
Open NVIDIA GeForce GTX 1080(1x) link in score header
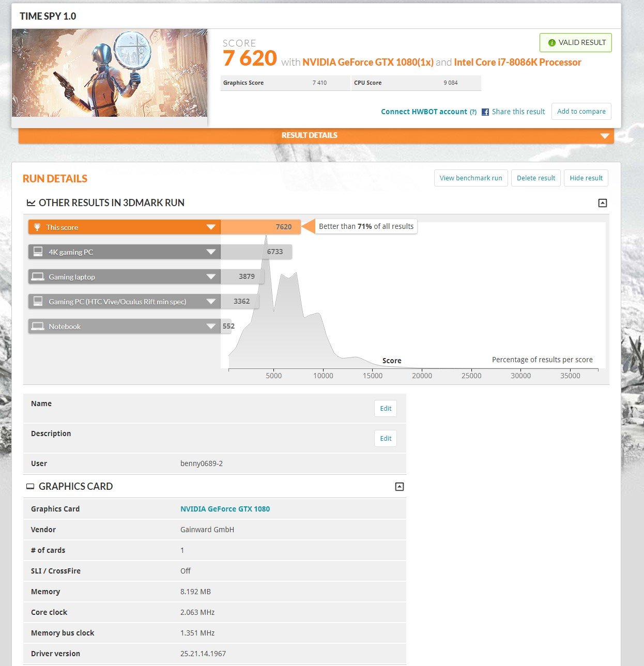(x=368, y=63)
